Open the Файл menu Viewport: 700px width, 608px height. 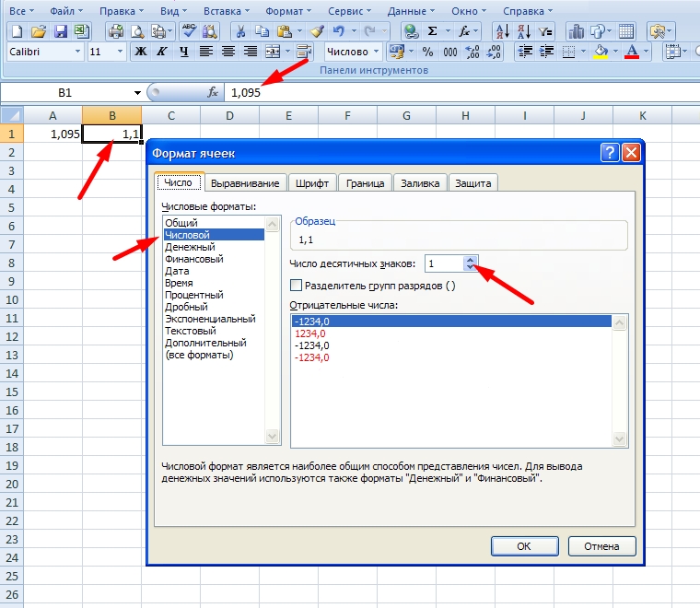(66, 11)
